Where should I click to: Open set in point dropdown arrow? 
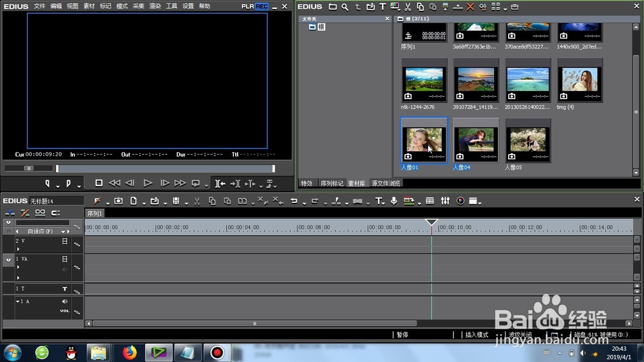pos(57,186)
